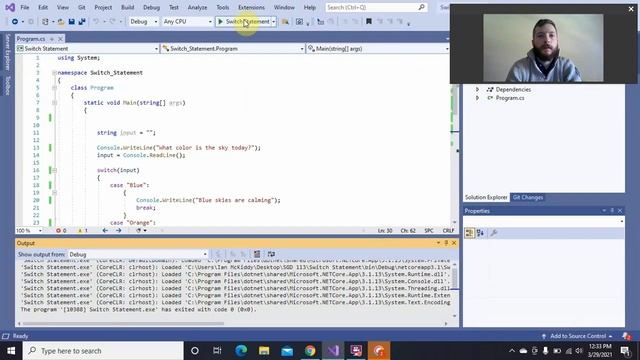
Task: Open the startup project dropdown arrow next to run button
Action: 274,22
